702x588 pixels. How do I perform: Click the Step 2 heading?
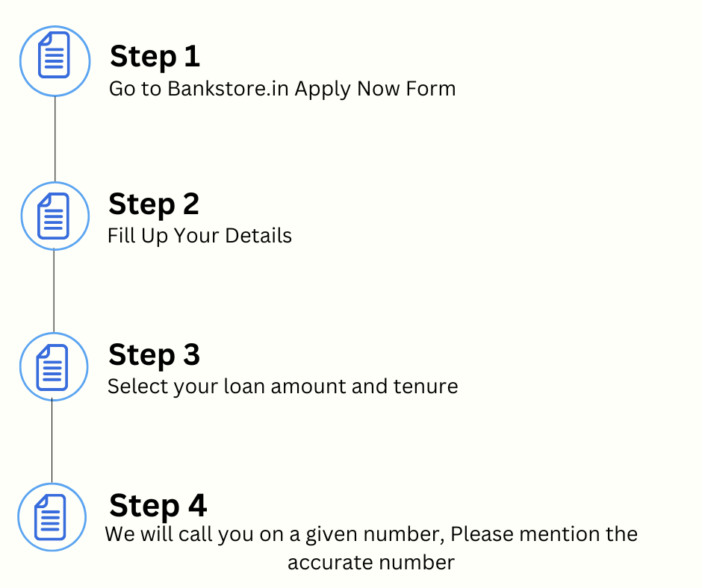154,204
